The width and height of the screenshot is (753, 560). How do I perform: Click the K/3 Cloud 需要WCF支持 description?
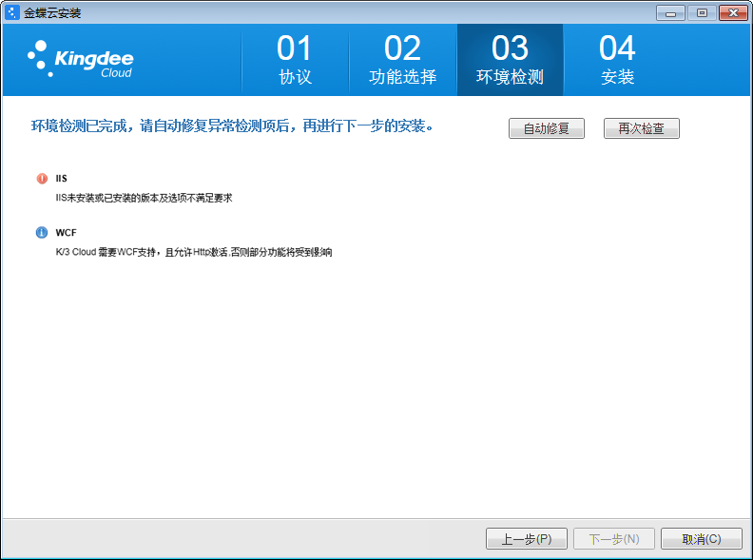(x=194, y=252)
